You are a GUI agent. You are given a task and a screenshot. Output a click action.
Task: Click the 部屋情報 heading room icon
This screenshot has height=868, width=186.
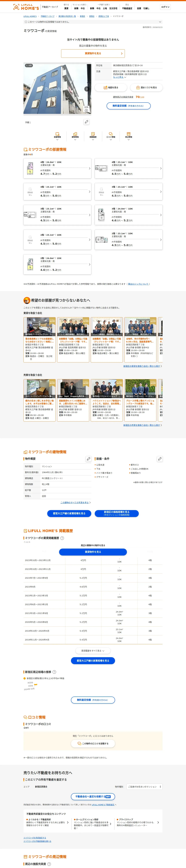(25, 149)
